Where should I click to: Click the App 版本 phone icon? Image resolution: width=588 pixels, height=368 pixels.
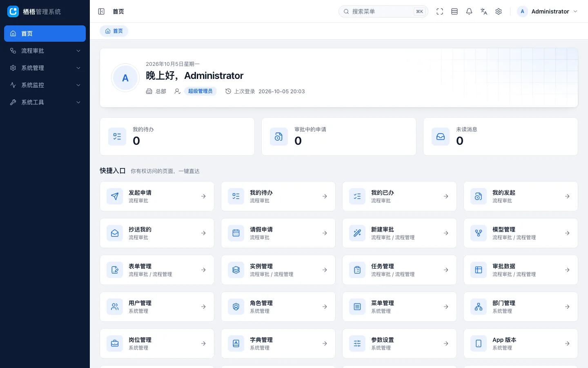(x=479, y=343)
